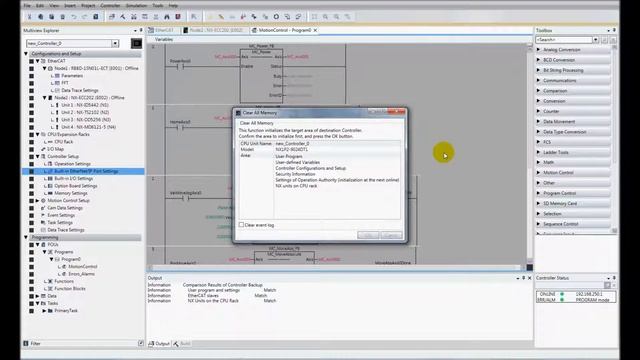Select Security Information row in dialog
The height and width of the screenshot is (360, 640).
295,174
